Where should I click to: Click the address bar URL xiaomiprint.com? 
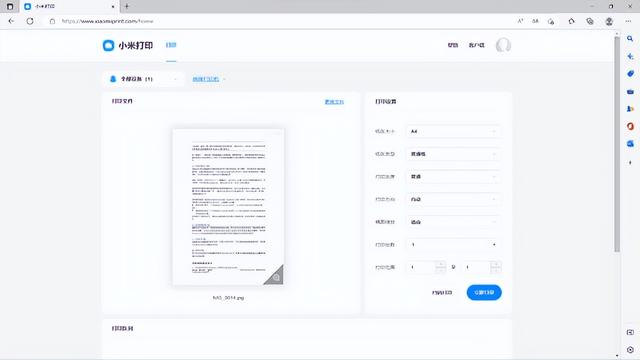pyautogui.click(x=107, y=21)
